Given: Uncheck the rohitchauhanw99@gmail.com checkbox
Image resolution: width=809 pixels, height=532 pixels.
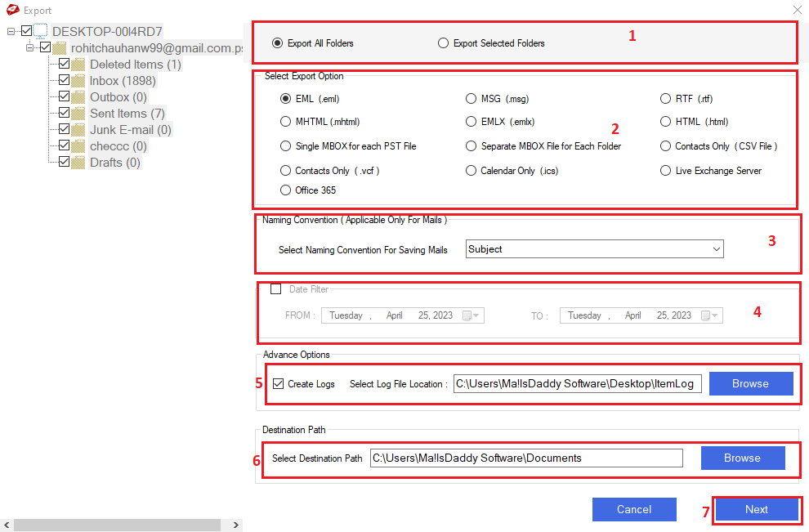Looking at the screenshot, I should pos(46,47).
